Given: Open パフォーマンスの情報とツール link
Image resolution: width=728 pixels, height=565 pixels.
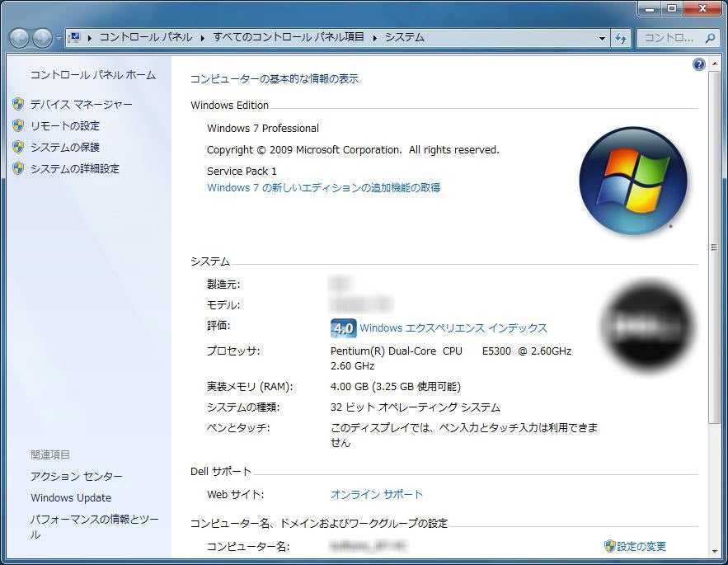Looking at the screenshot, I should tap(94, 526).
